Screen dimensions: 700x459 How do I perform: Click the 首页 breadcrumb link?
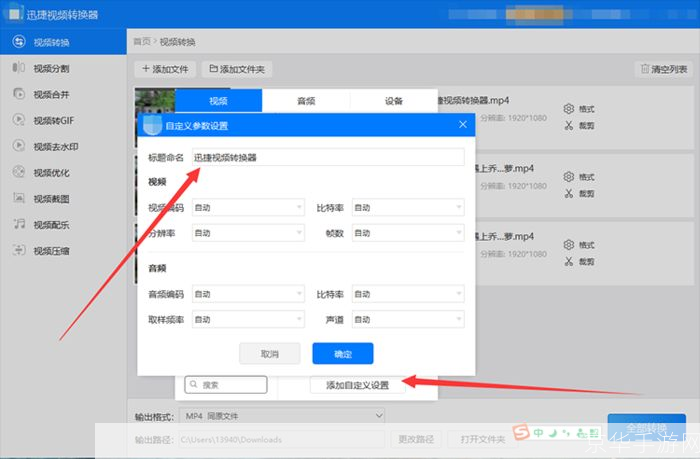(x=142, y=42)
